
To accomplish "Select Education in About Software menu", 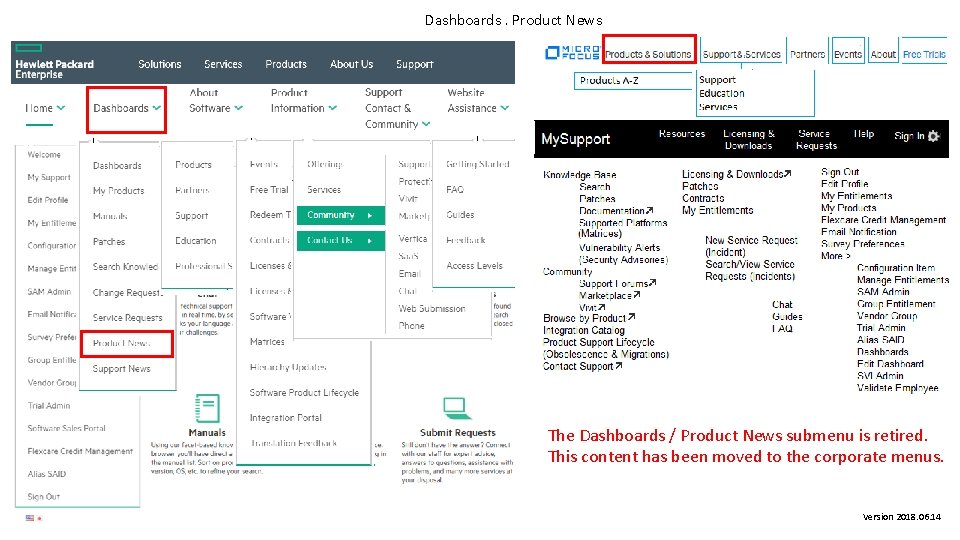I will (196, 241).
